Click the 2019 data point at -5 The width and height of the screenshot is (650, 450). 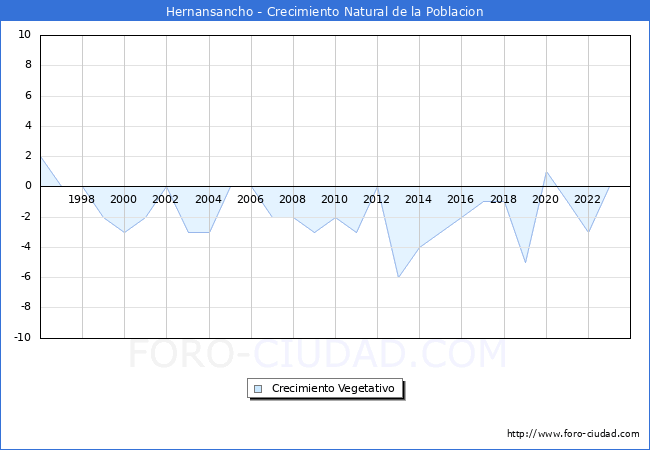(525, 262)
